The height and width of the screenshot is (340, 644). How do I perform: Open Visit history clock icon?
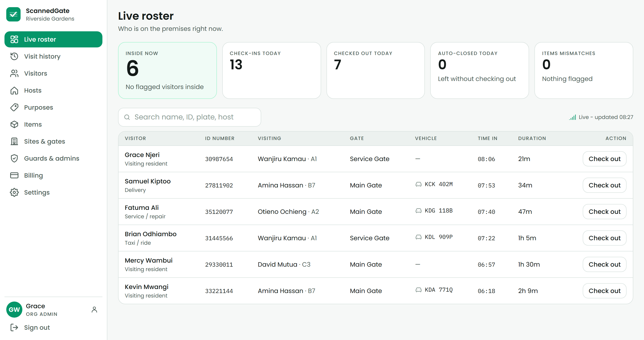(14, 56)
